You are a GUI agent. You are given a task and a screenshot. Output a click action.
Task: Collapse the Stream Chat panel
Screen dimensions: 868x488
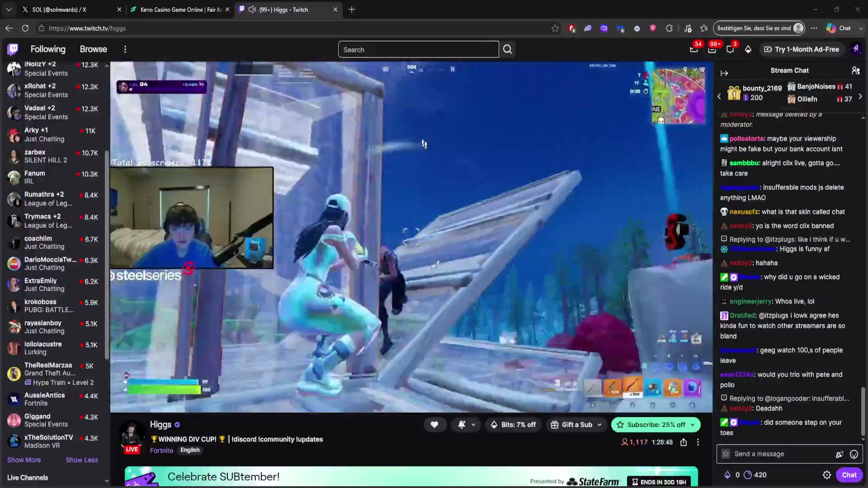(x=724, y=73)
